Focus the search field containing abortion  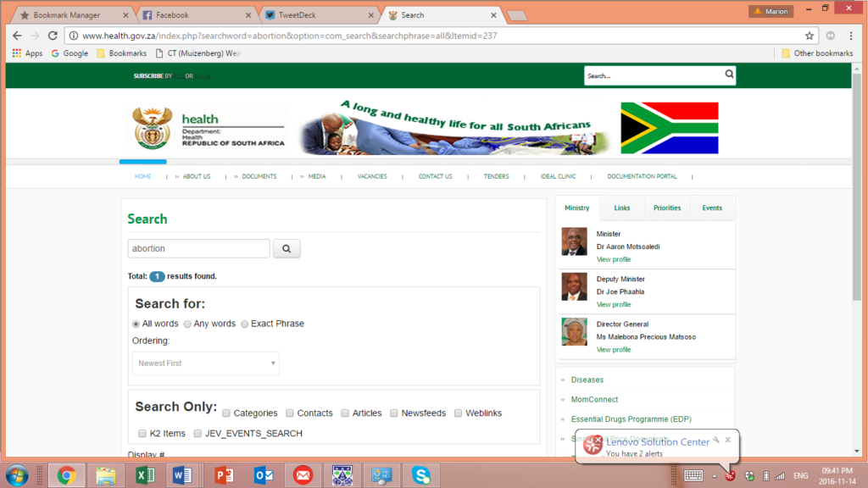(198, 249)
